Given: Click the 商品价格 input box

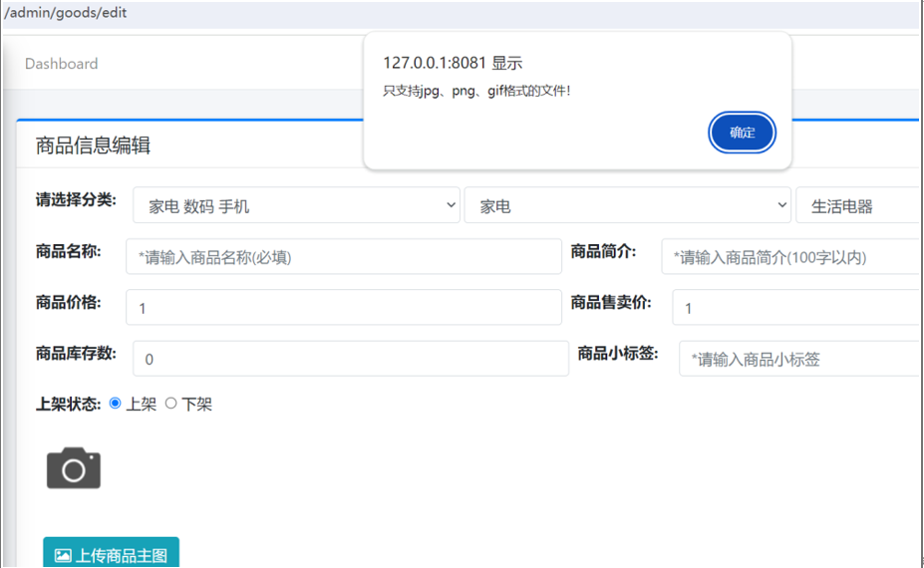Looking at the screenshot, I should [344, 308].
